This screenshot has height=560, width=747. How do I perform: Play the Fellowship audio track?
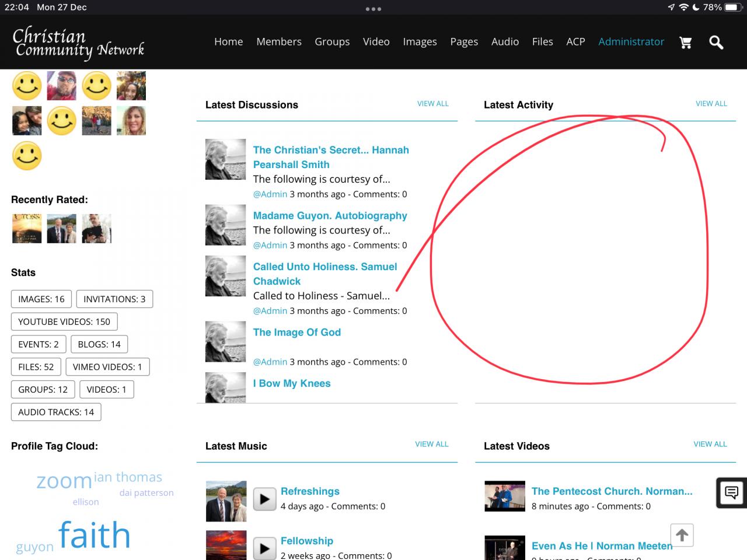(264, 548)
